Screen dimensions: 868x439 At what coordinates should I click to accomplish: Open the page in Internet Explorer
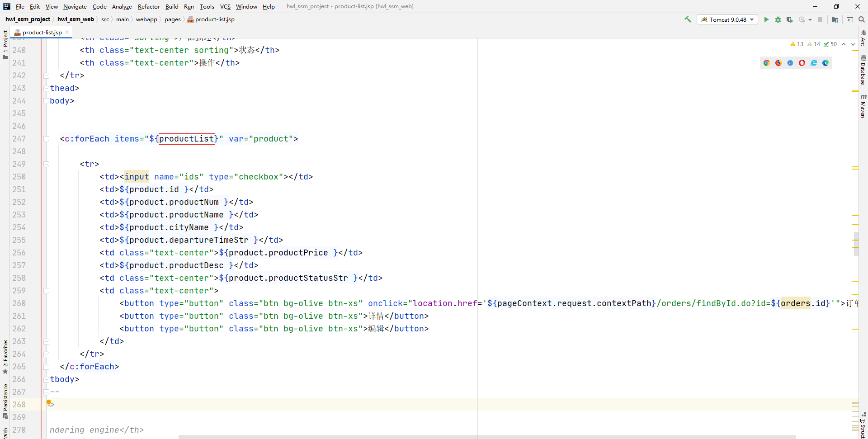[814, 63]
